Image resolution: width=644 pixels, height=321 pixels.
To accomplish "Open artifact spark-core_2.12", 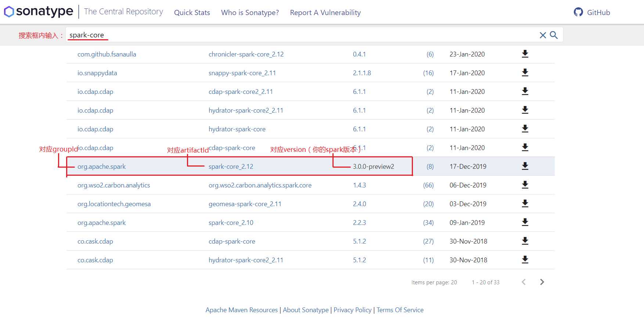I will pyautogui.click(x=231, y=167).
